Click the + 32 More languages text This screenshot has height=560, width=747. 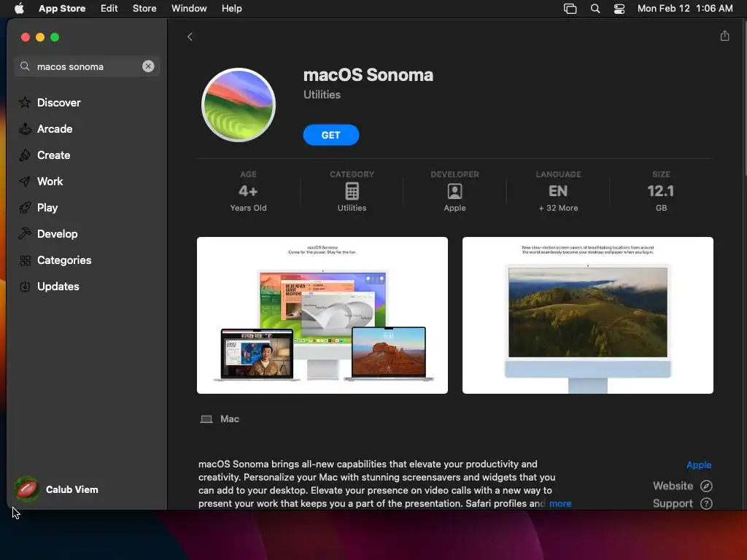pyautogui.click(x=558, y=208)
